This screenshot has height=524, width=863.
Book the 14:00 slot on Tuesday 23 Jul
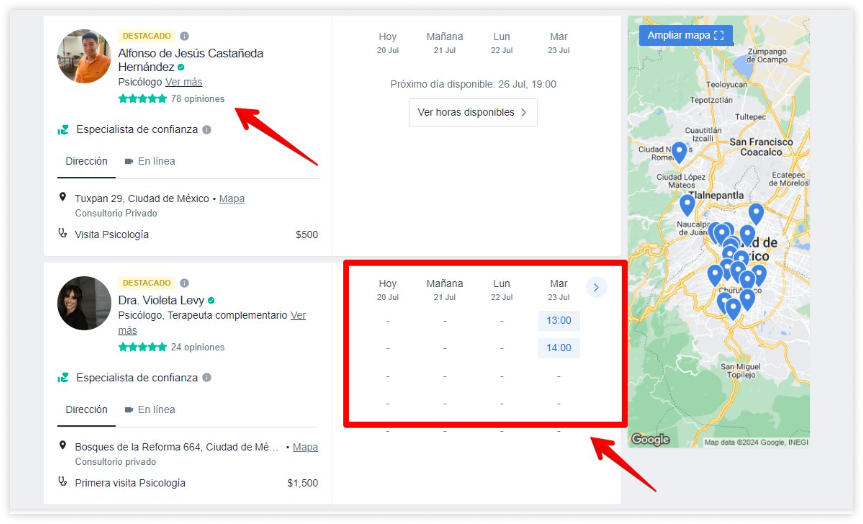[559, 348]
